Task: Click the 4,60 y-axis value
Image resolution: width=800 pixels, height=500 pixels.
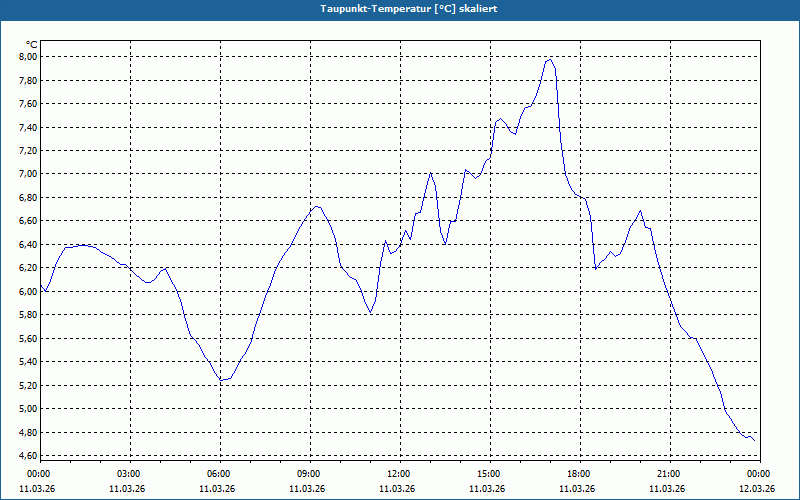Action: 29,456
